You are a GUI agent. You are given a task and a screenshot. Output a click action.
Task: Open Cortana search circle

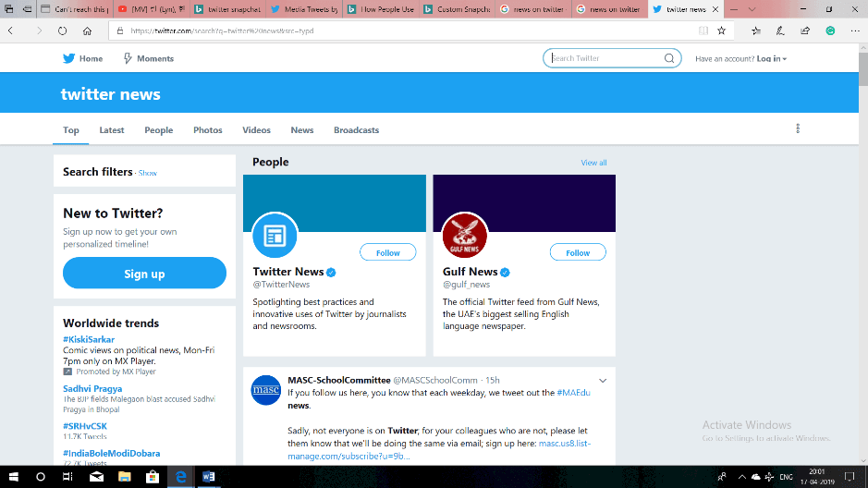pyautogui.click(x=41, y=476)
